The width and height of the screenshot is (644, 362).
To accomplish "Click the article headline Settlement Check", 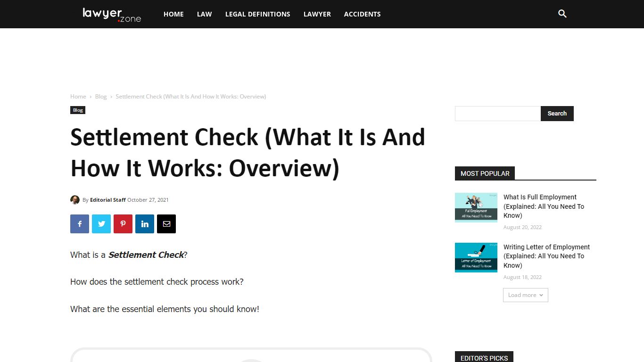I will tap(248, 152).
